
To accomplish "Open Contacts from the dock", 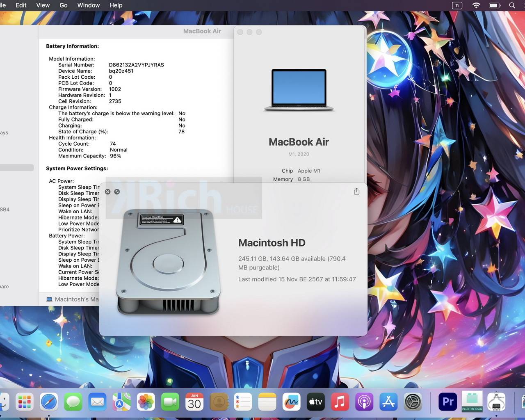I will (219, 402).
